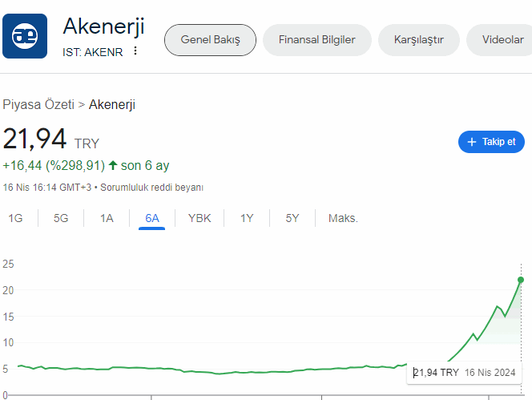This screenshot has height=400, width=532.
Task: Open the Finansal Bilgiler tab
Action: (316, 40)
